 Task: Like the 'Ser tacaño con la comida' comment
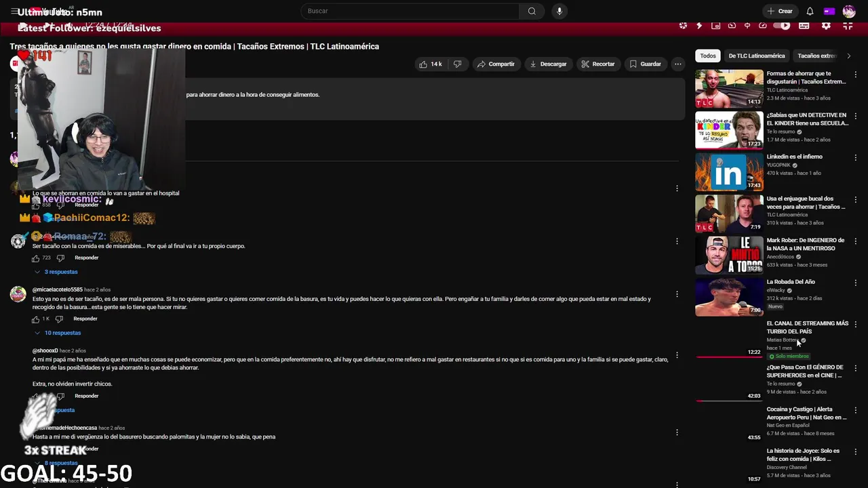click(36, 258)
